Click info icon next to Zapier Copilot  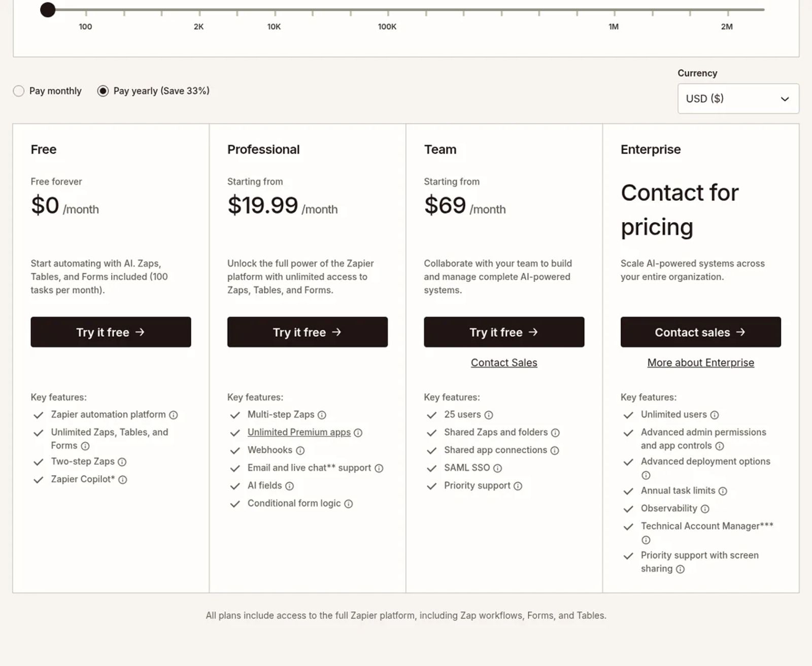coord(123,480)
